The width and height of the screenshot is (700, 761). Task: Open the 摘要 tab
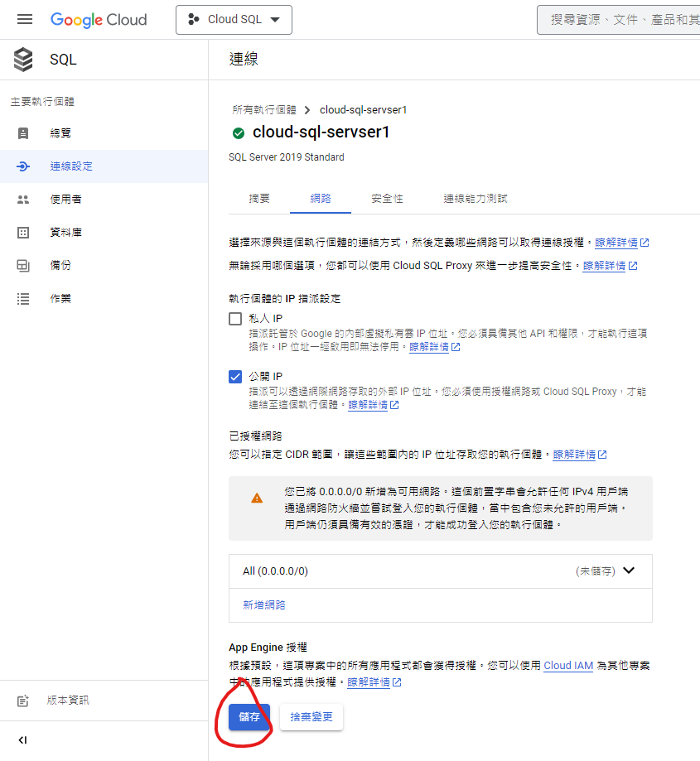(259, 199)
